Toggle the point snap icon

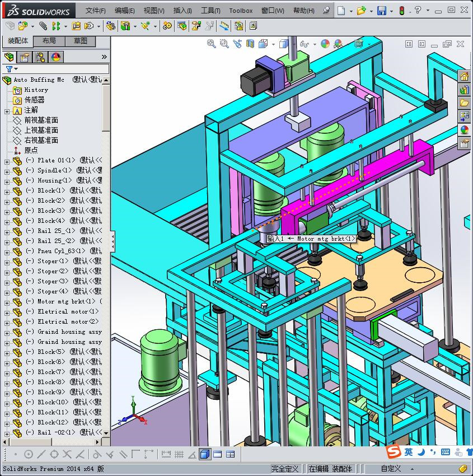click(x=15, y=454)
